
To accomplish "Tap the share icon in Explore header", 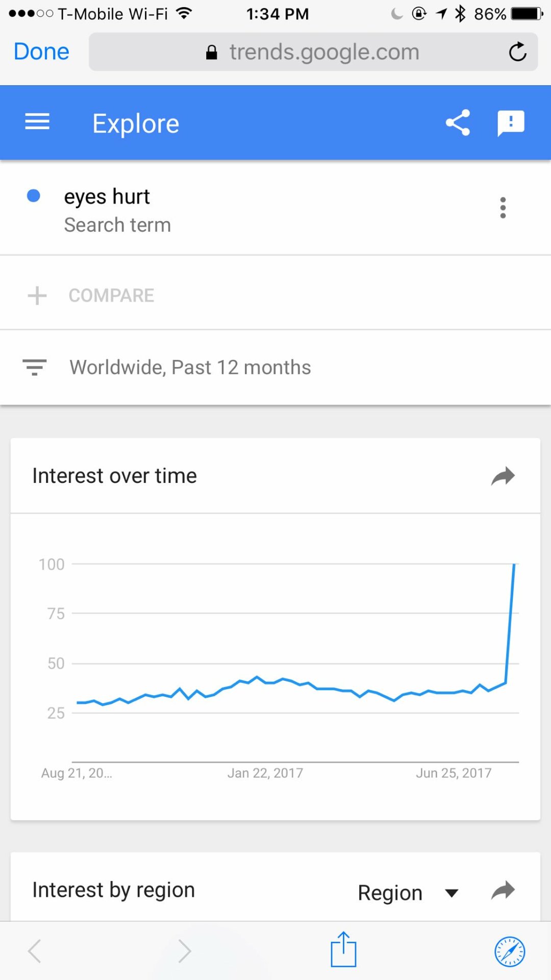I will 458,123.
